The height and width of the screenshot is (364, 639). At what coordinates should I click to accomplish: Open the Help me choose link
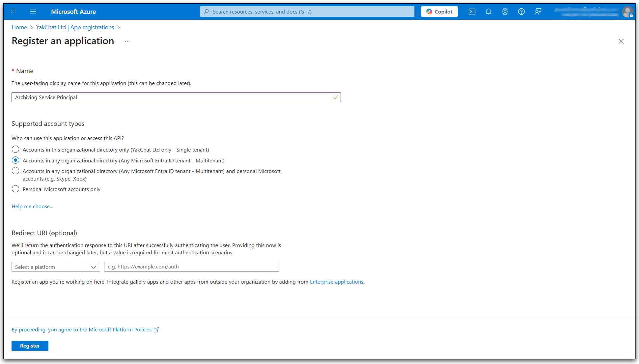[x=32, y=207]
